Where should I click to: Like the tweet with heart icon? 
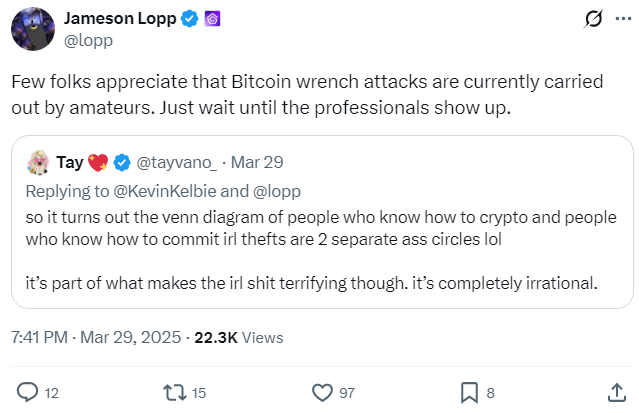(x=322, y=392)
